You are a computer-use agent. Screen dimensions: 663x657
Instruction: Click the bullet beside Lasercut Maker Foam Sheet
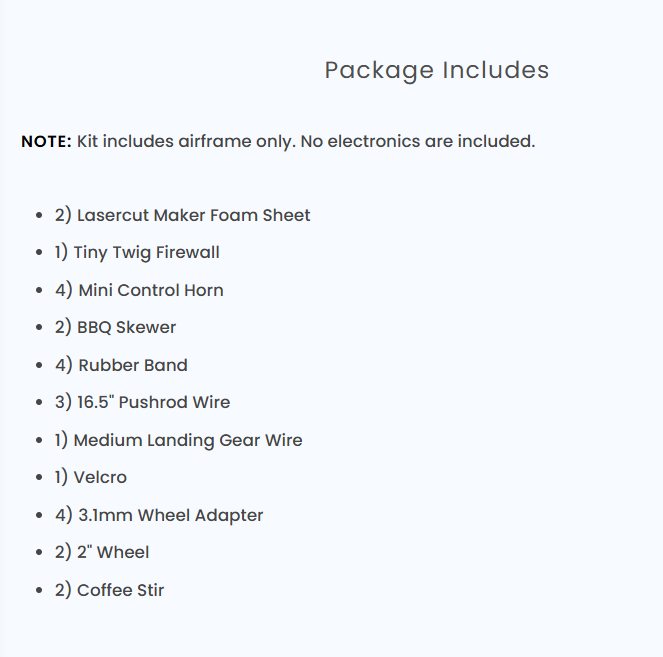[x=38, y=216]
